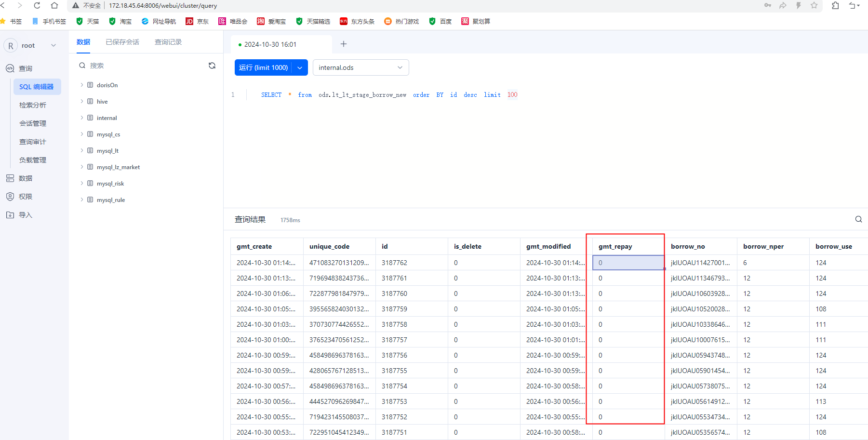Open the root user dropdown

[53, 45]
